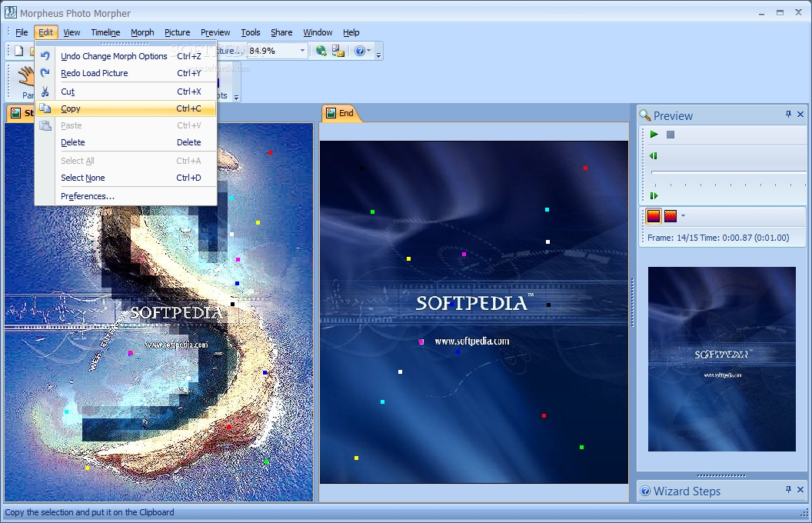Open main toolbar overflow options arrow

379,55
